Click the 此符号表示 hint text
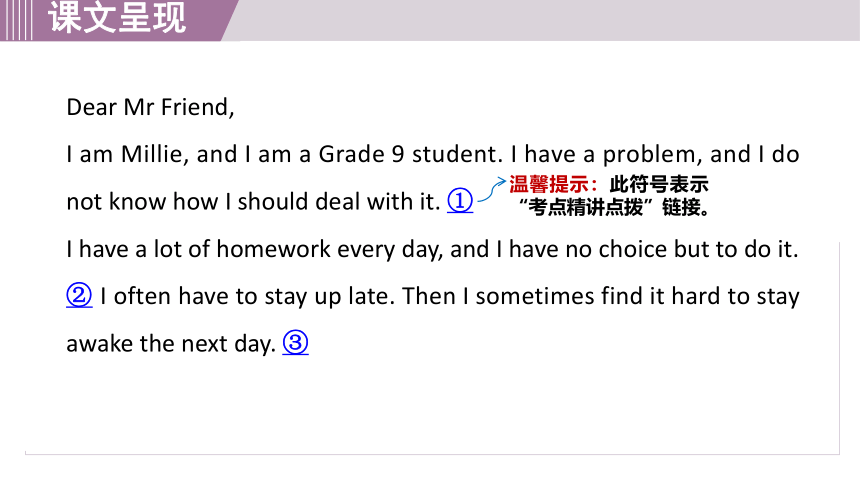This screenshot has height=484, width=860. [x=659, y=184]
